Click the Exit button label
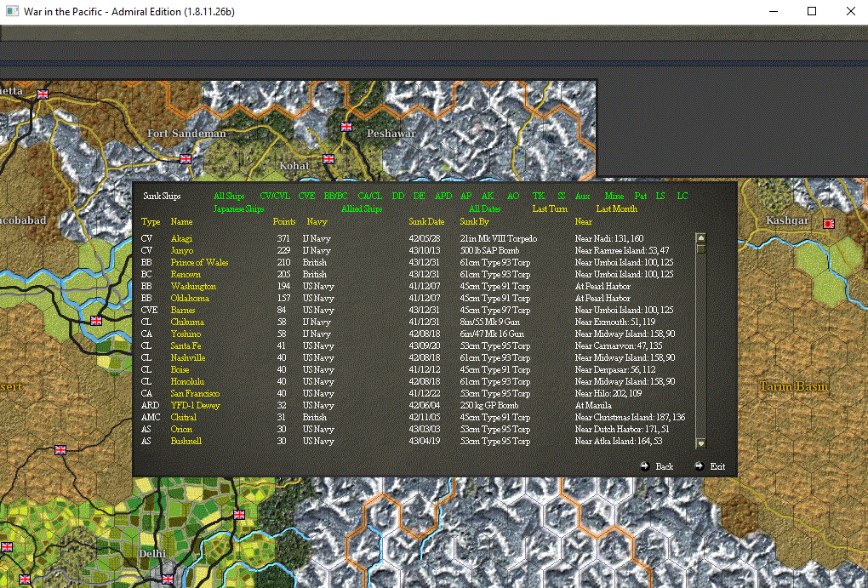Screen dimensions: 868x588 click(717, 467)
